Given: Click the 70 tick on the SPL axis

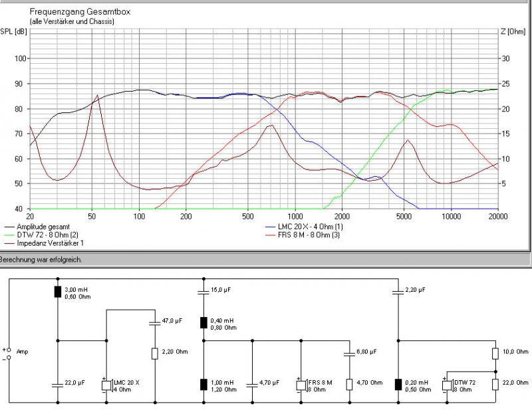Looking at the screenshot, I should tap(20, 134).
